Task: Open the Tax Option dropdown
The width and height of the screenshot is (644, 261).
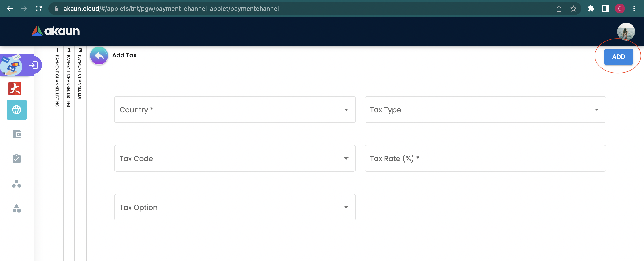Action: [x=235, y=207]
